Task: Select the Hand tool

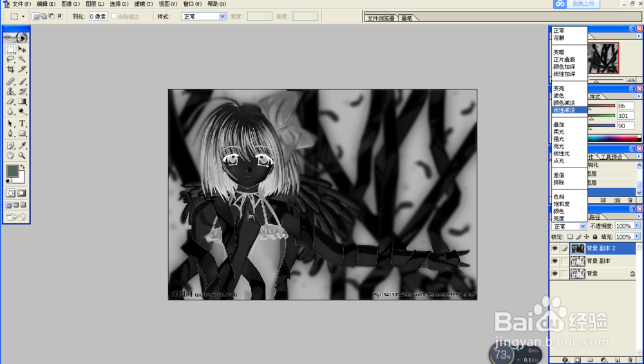Action: (x=11, y=155)
